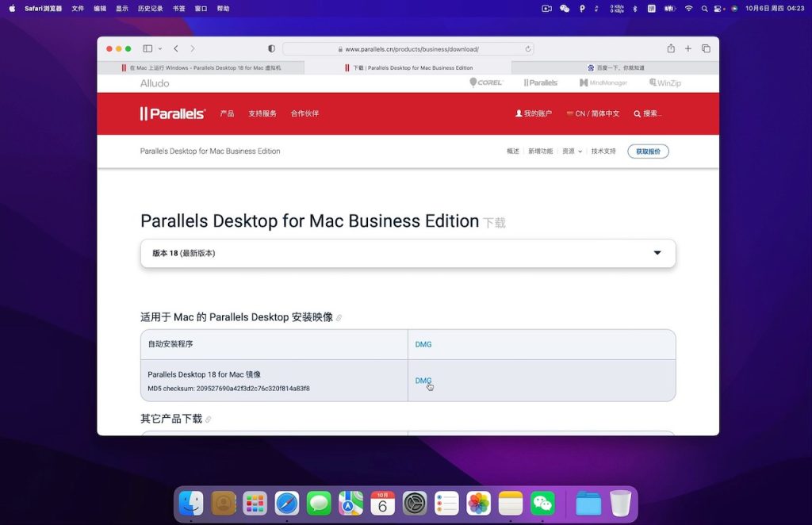The width and height of the screenshot is (812, 525).
Task: Click the Safari share icon
Action: [x=671, y=48]
